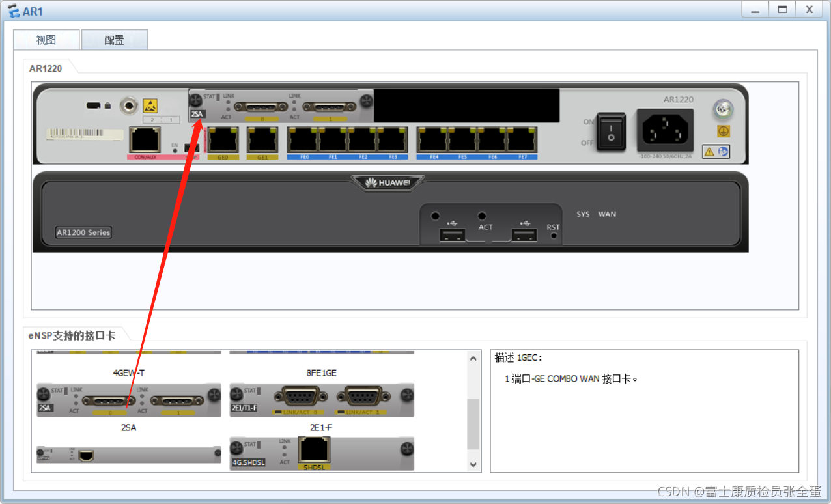Screen dimensions: 831x504
Task: Select the 4G.SHDSL card image in the list
Action: pos(322,454)
